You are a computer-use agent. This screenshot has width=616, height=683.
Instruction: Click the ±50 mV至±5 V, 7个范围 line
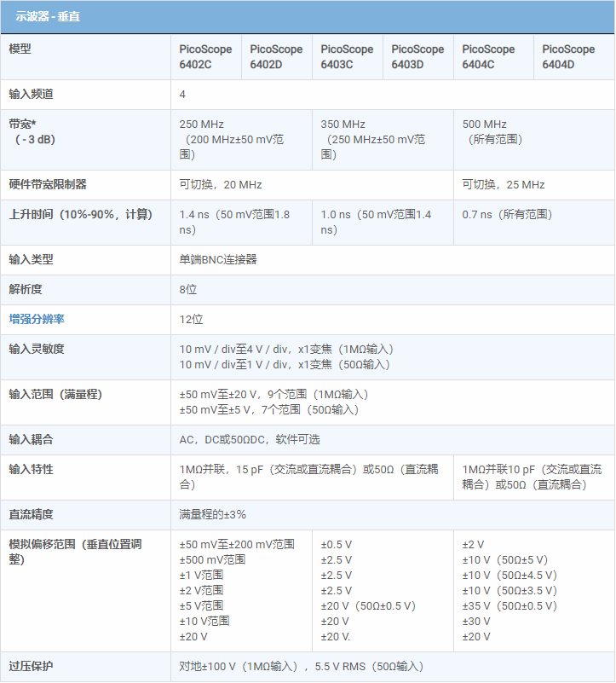coord(269,410)
